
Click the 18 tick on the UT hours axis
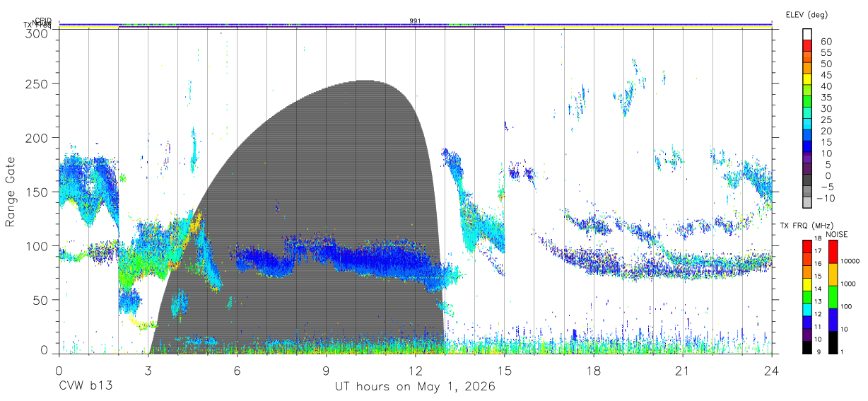(x=594, y=371)
